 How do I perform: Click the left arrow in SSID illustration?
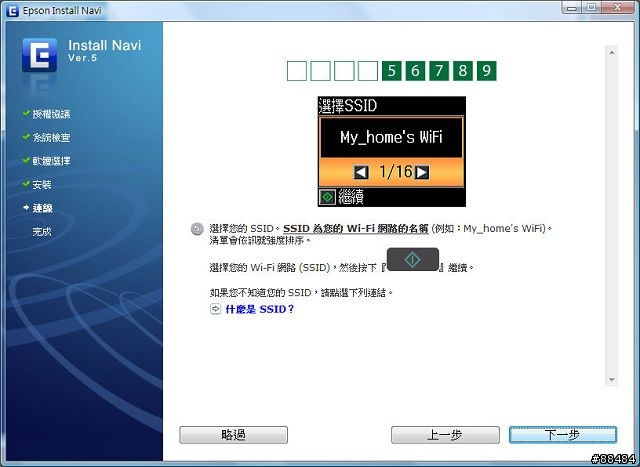click(361, 172)
